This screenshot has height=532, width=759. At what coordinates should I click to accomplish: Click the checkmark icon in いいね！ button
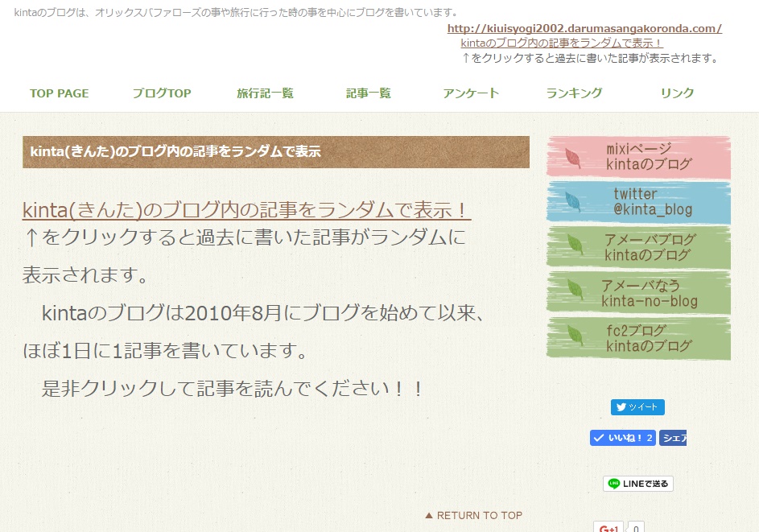(599, 438)
